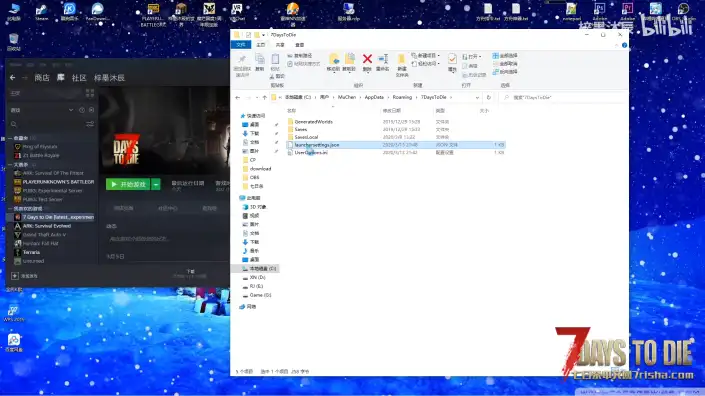Screen dimensions: 705x396
Task: Click the Copy to icon in ribbon
Action: [x=349, y=59]
